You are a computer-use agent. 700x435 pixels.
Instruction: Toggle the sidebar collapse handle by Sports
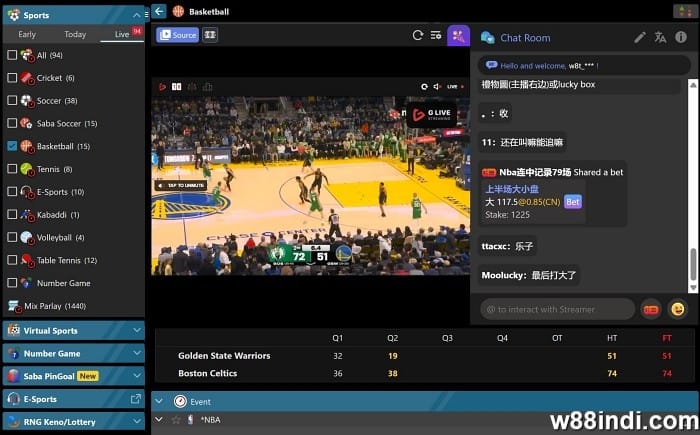tap(147, 15)
